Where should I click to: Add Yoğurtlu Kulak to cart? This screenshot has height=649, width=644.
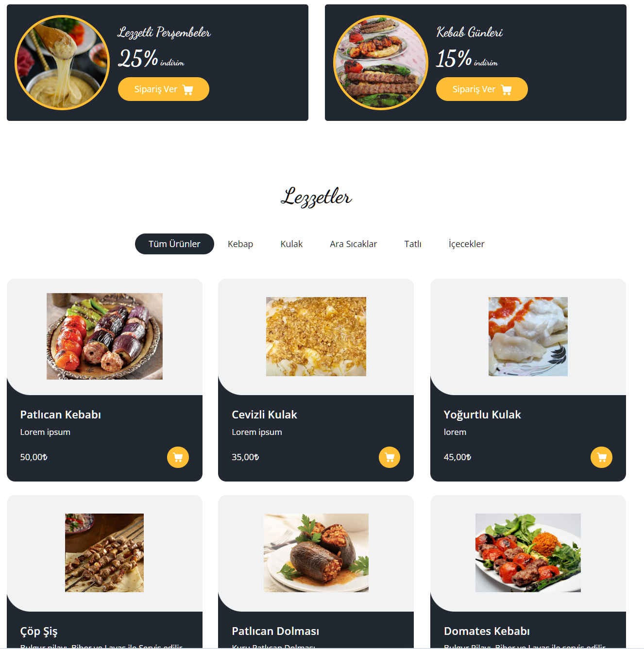pos(601,457)
